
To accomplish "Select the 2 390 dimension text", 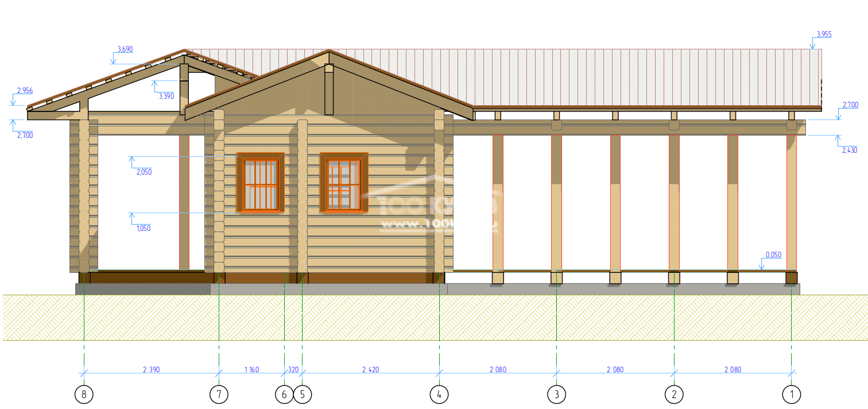I will [151, 370].
